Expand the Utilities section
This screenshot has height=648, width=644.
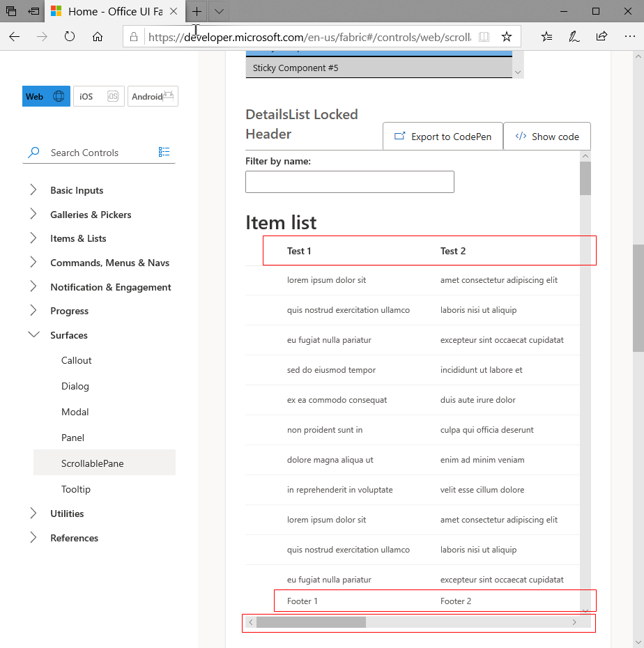click(x=67, y=514)
